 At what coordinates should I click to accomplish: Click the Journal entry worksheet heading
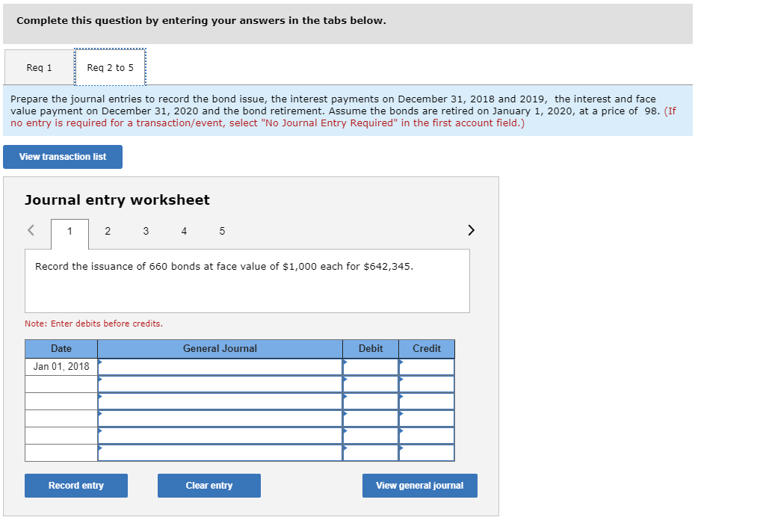pos(117,200)
